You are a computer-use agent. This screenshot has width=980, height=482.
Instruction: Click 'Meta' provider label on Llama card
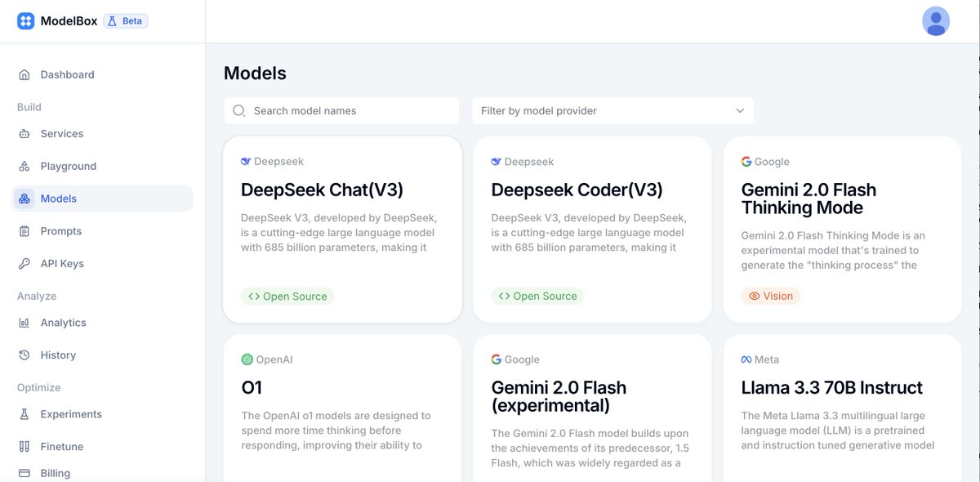click(767, 359)
